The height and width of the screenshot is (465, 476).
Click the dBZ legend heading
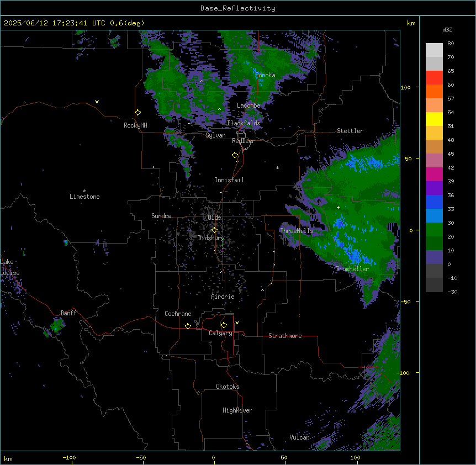pyautogui.click(x=447, y=29)
